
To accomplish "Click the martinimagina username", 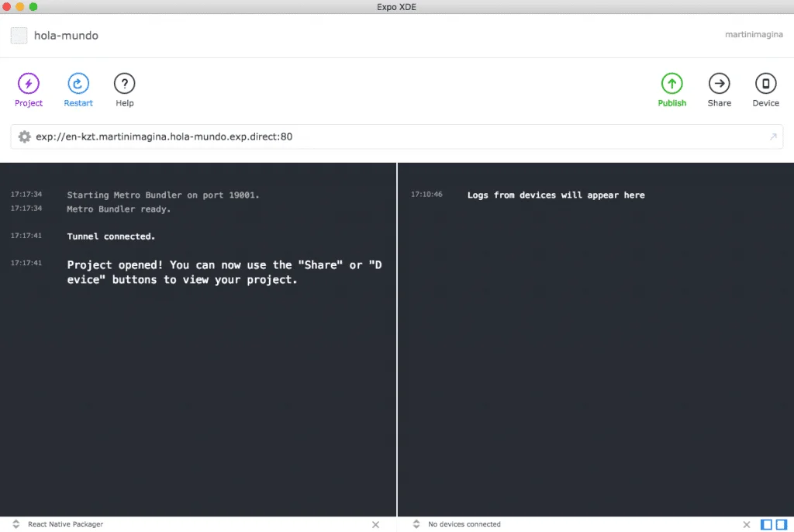I will [x=754, y=34].
